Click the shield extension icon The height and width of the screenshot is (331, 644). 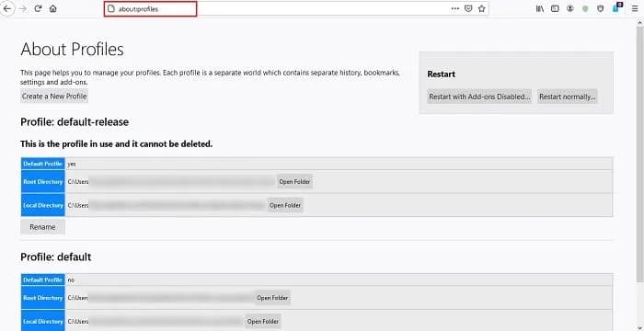coord(601,8)
